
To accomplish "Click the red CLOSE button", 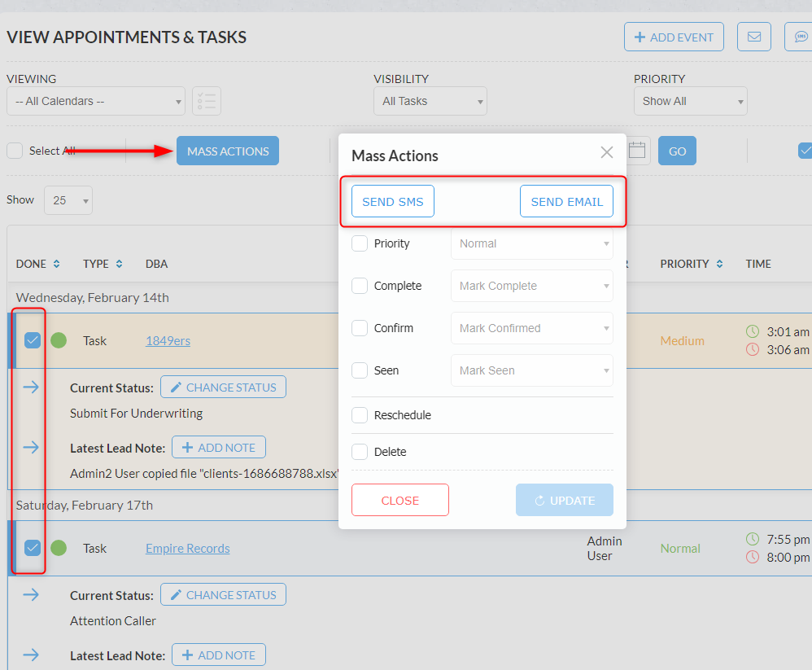I will 399,500.
